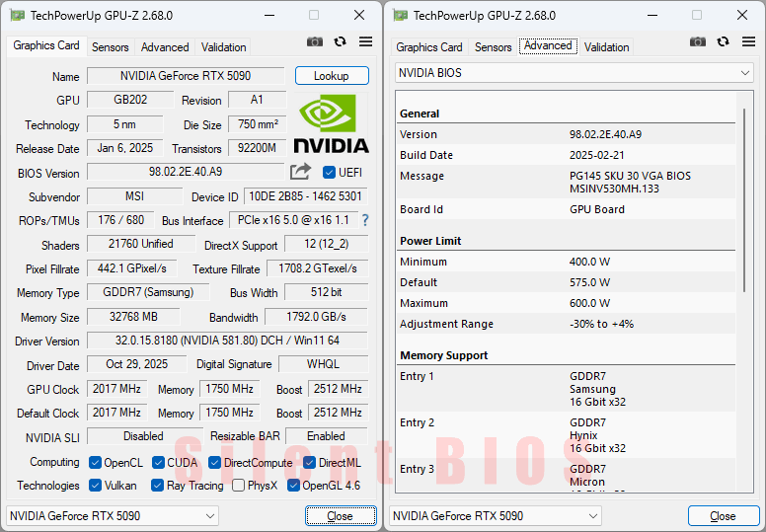Toggle the DirectML checkbox
Image resolution: width=766 pixels, height=532 pixels.
click(309, 463)
